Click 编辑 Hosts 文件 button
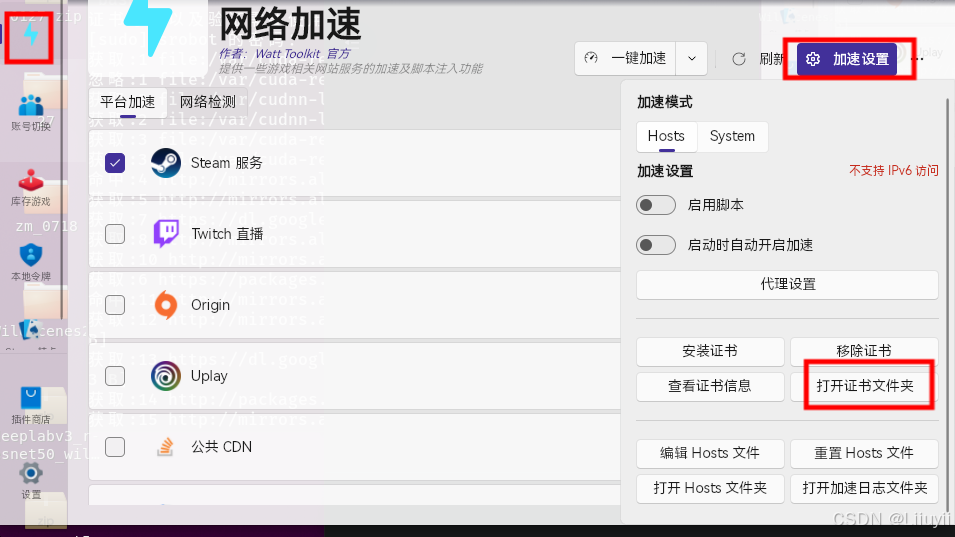The image size is (955, 537). (710, 453)
